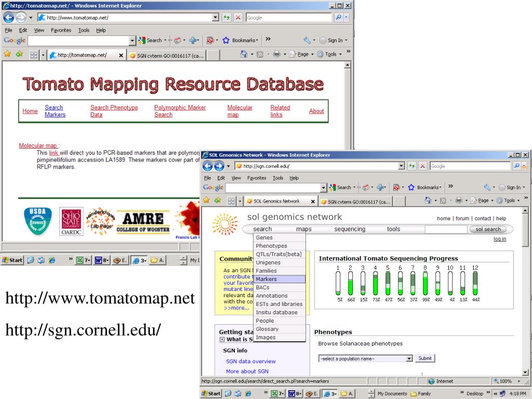Open View menu in SOL Genomics window
The height and width of the screenshot is (399, 532).
236,178
